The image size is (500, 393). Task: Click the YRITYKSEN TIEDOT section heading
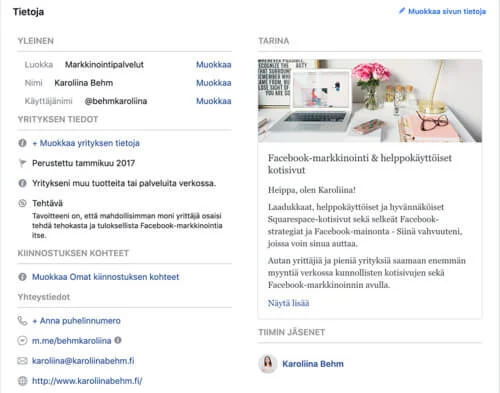(x=58, y=119)
